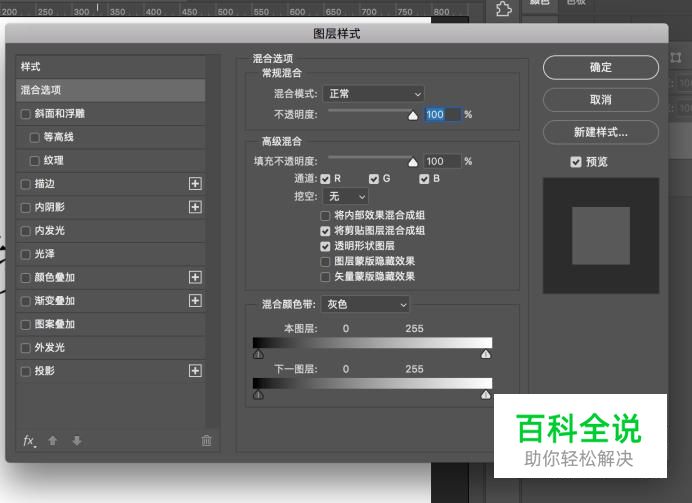Enable Gradient Overlay (渐变叠加) checkbox

pyautogui.click(x=26, y=301)
